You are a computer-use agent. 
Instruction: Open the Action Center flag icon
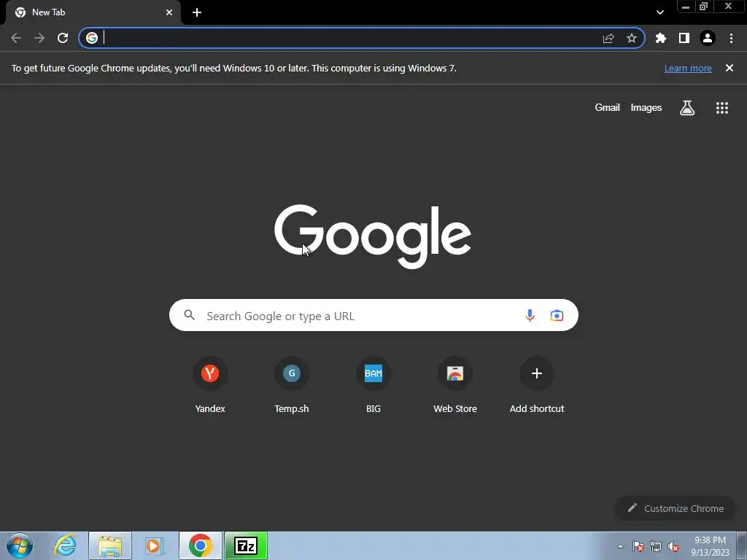(638, 546)
